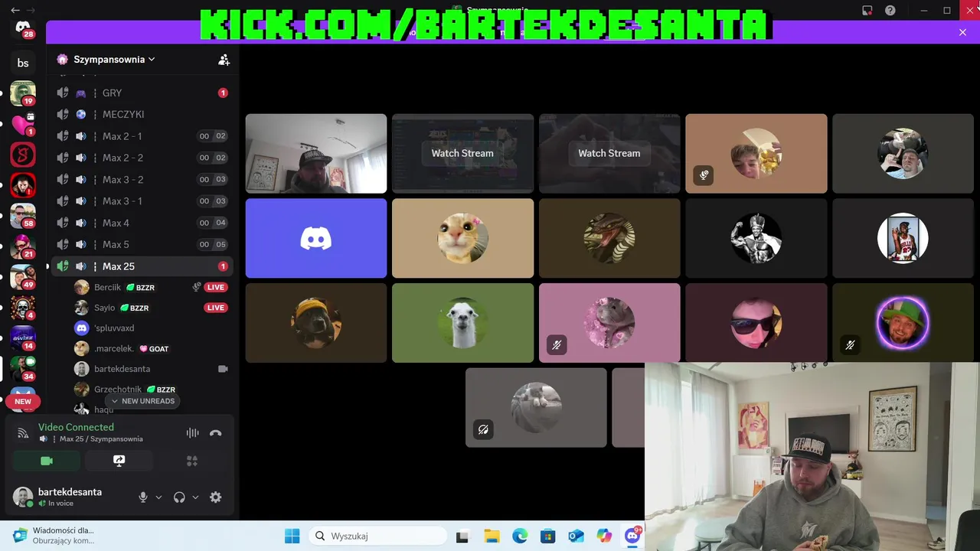This screenshot has width=980, height=551.
Task: Watch Stream on first stream tile
Action: pos(462,153)
